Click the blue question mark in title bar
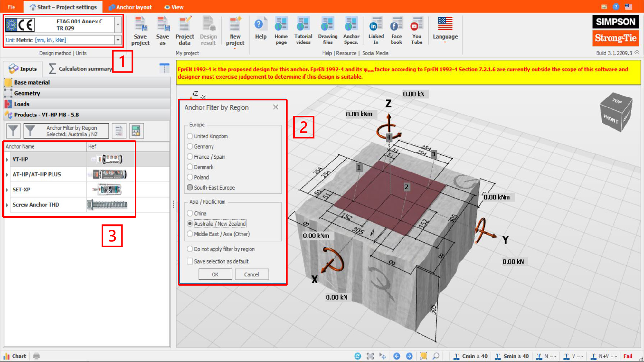Screen dimensions: 644x362 pos(616,7)
